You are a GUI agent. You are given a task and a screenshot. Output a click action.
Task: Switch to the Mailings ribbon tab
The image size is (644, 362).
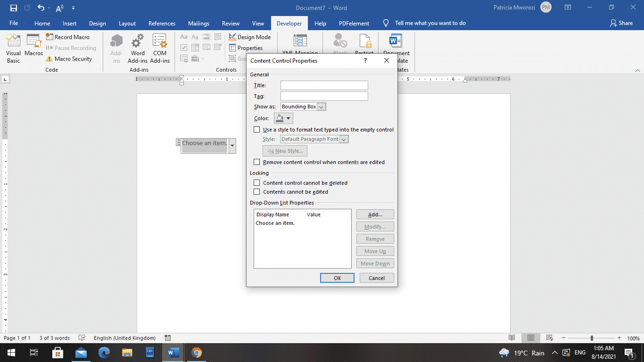pyautogui.click(x=198, y=23)
